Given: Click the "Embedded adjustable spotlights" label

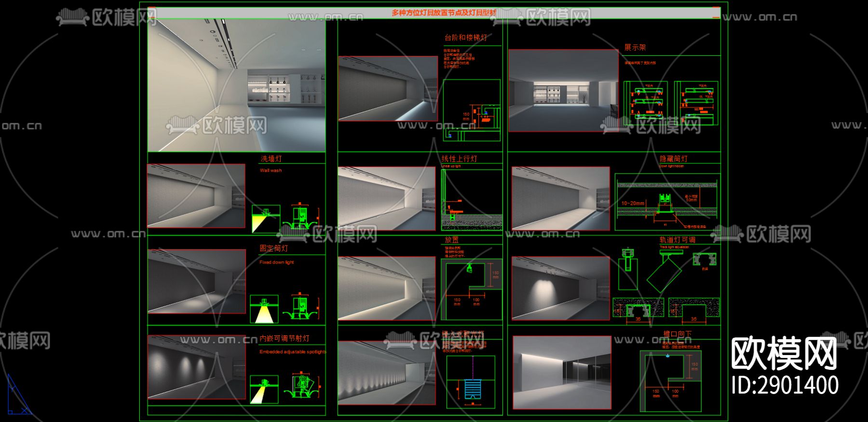Looking at the screenshot, I should tap(293, 352).
